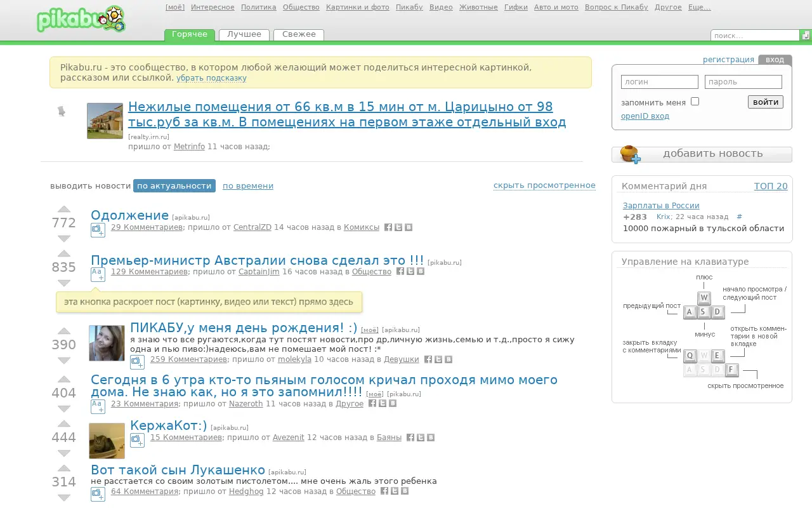Share Australian Prime Minister post on Facebook
Viewport: 812px width, 508px height.
click(x=400, y=271)
